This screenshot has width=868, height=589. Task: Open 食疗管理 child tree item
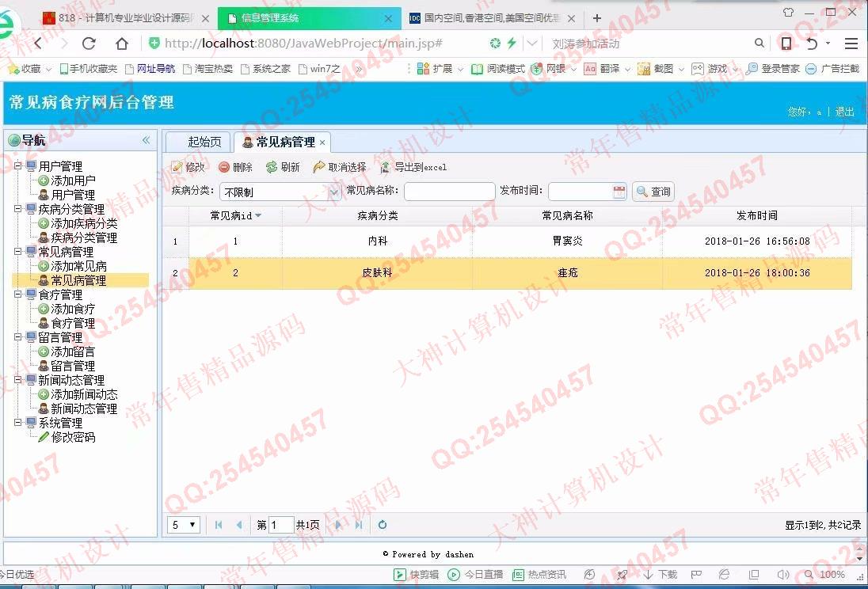click(67, 323)
